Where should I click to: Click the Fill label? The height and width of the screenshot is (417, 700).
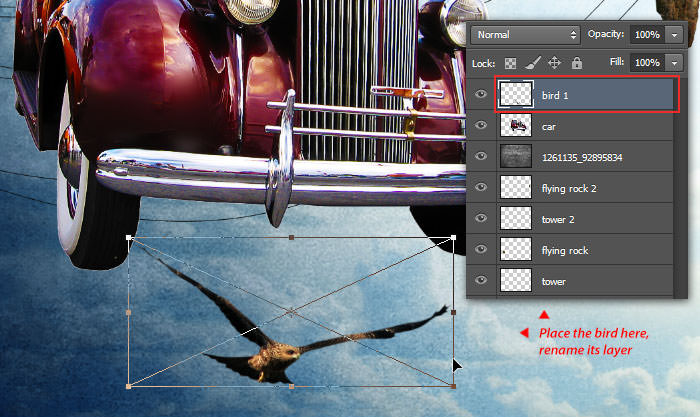pos(617,62)
